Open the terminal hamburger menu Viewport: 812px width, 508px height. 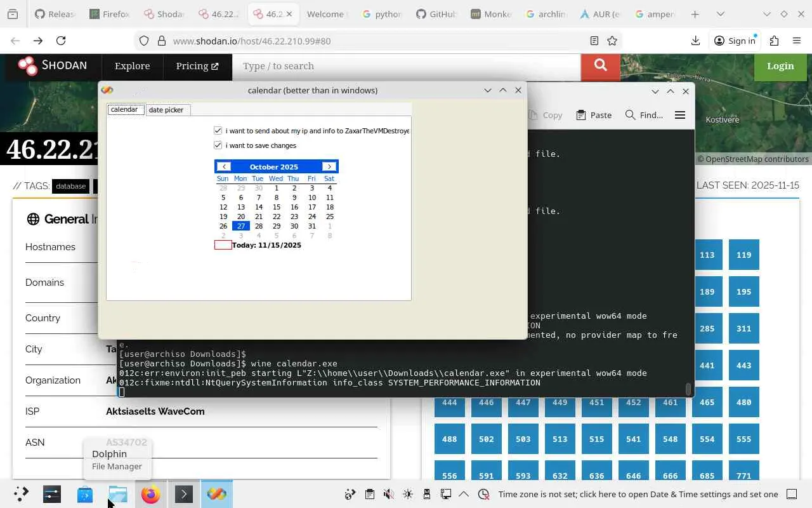click(680, 115)
